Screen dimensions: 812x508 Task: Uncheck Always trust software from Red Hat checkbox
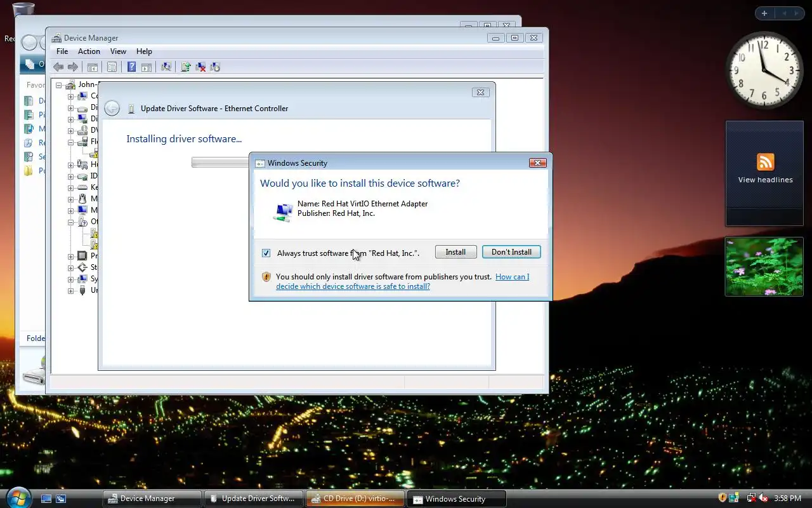266,253
